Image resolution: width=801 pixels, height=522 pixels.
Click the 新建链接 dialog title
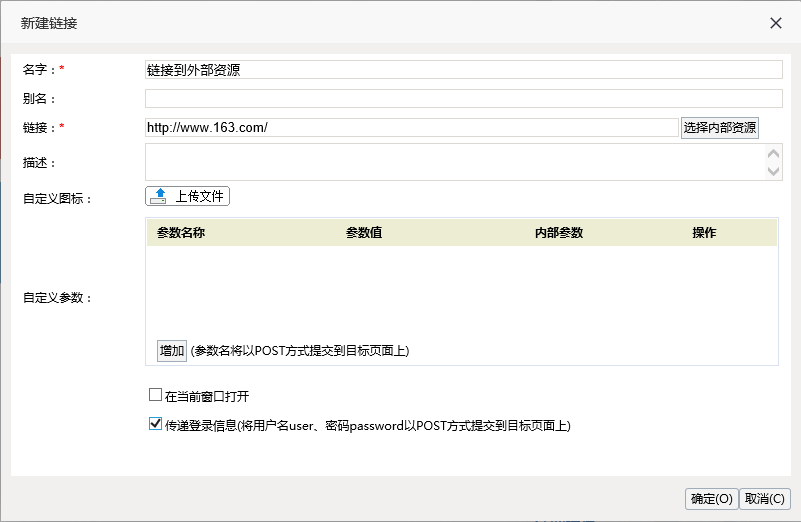point(49,23)
